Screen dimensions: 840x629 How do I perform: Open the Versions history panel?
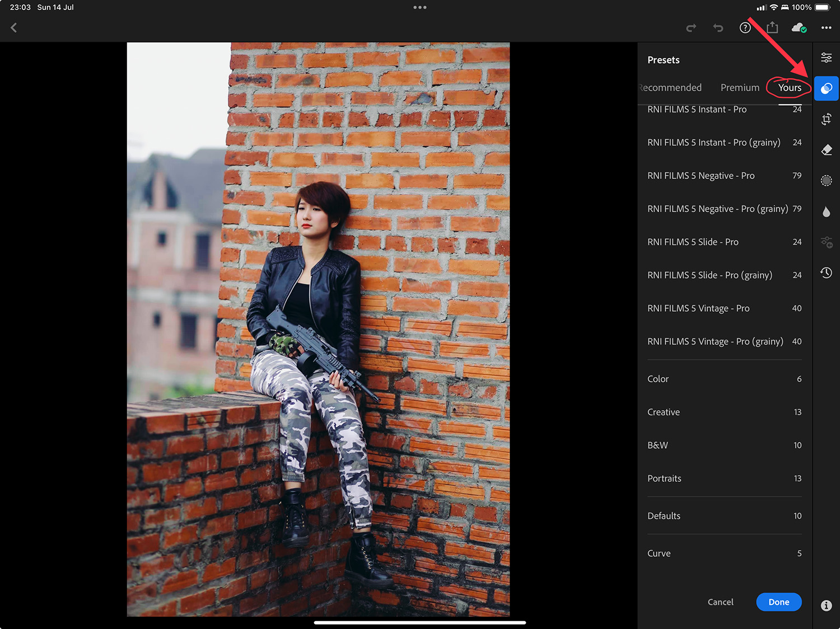(x=826, y=273)
